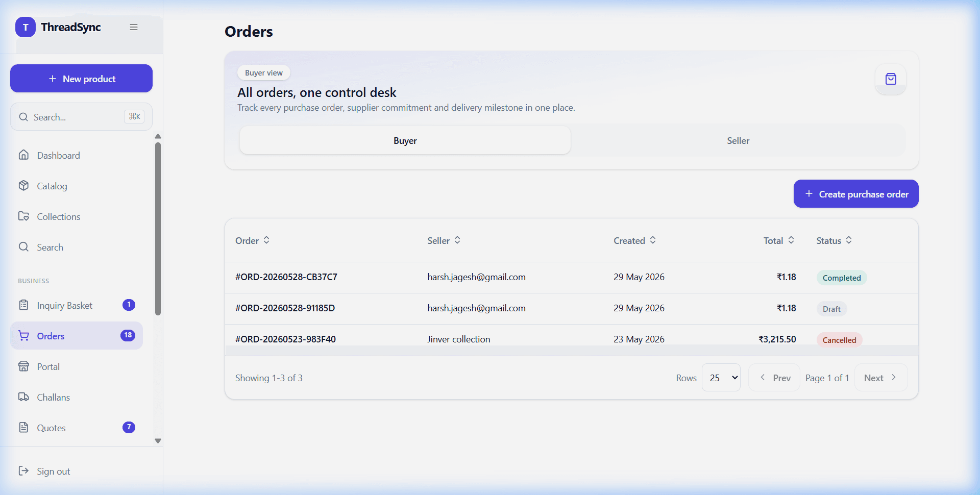Open Inquiry Basket in sidebar
Screen dimensions: 980x495
[x=77, y=305]
